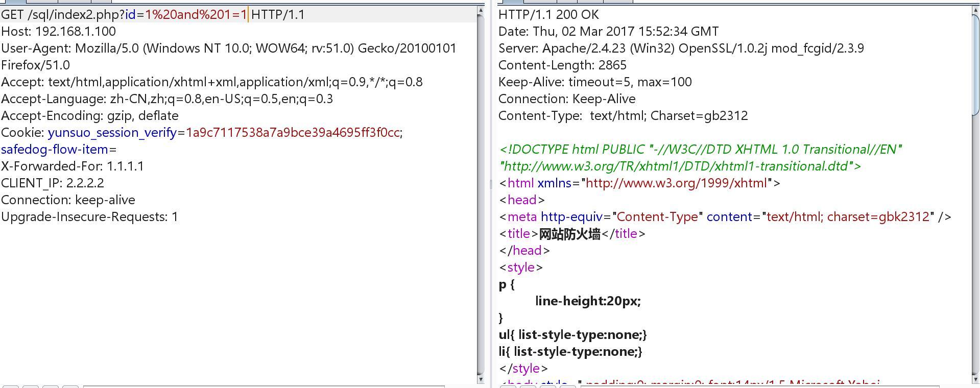Click the response pane vertical scrollbar thumb
Screen dimensions: 980x388
pyautogui.click(x=976, y=65)
